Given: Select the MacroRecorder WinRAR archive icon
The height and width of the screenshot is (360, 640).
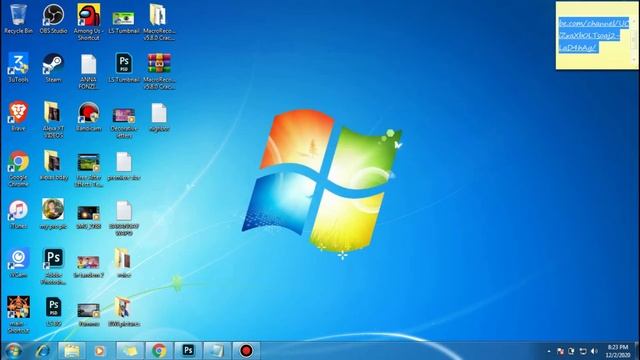Looking at the screenshot, I should [x=159, y=71].
